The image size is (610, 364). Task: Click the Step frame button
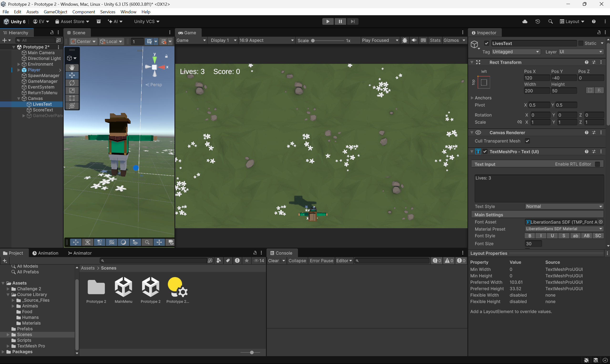pos(353,22)
